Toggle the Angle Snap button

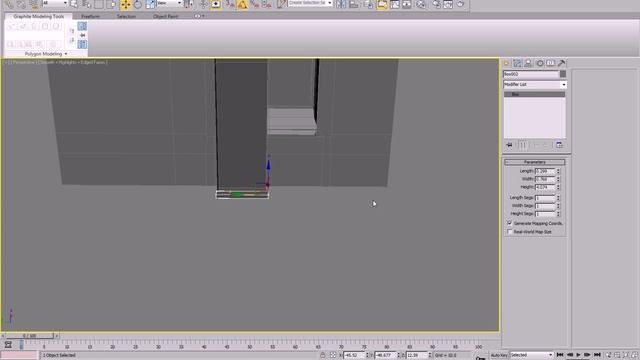tap(242, 4)
